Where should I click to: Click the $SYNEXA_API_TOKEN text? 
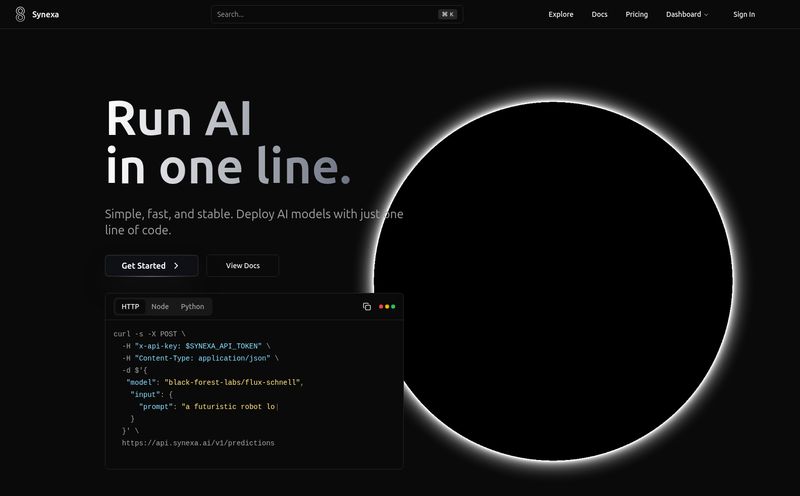pos(221,346)
